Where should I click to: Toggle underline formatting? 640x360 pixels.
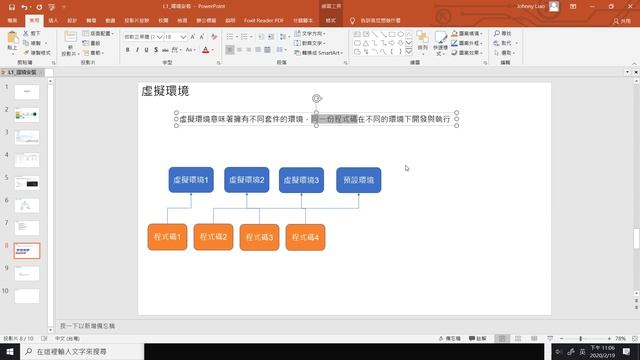coord(147,50)
